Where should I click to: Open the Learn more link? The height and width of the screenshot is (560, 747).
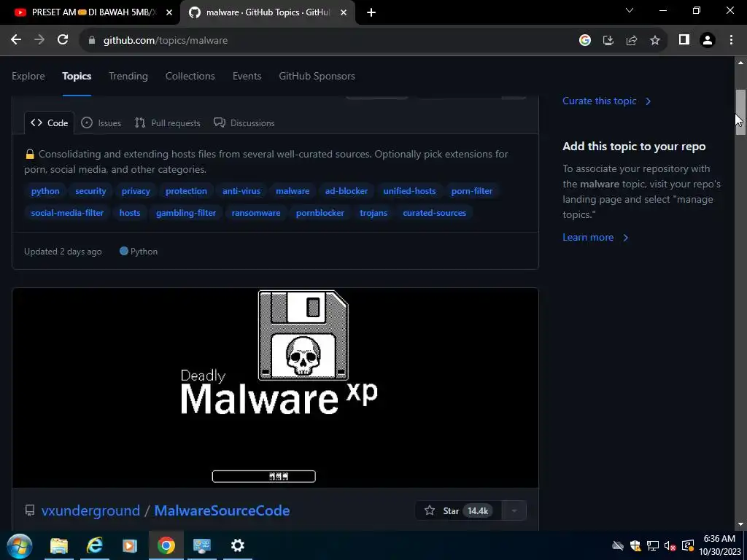pyautogui.click(x=595, y=237)
